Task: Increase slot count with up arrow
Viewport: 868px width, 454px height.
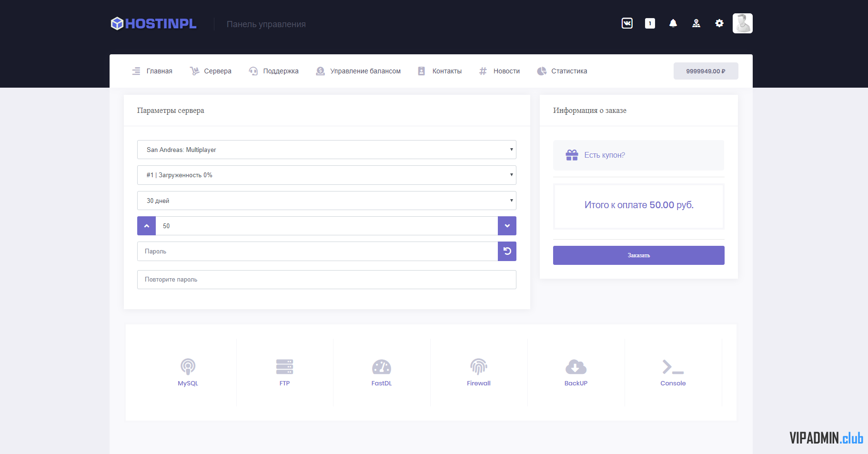Action: point(147,226)
